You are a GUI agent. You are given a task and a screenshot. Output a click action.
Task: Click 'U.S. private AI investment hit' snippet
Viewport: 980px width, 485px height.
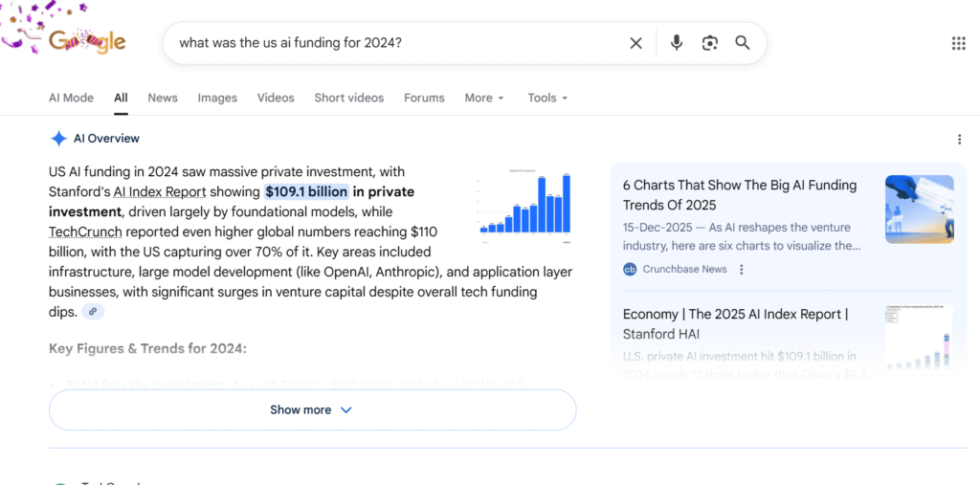pos(746,365)
